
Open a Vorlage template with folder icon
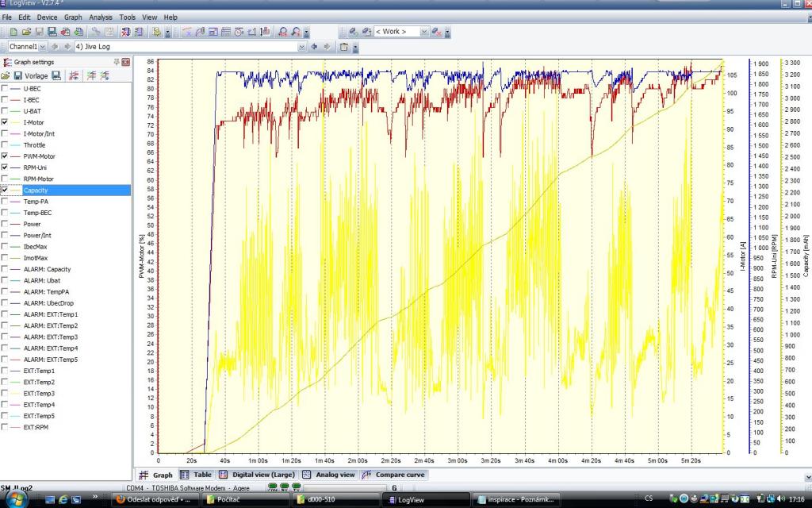click(x=6, y=75)
